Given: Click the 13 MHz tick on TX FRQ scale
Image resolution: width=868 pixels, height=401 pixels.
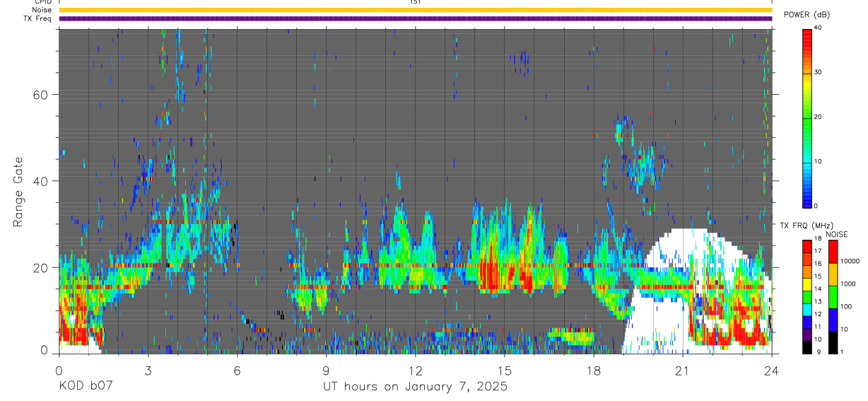Looking at the screenshot, I should (819, 301).
